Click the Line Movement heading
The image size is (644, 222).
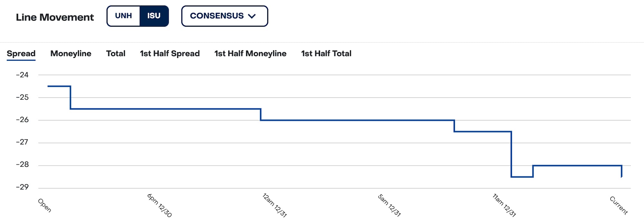(x=55, y=17)
